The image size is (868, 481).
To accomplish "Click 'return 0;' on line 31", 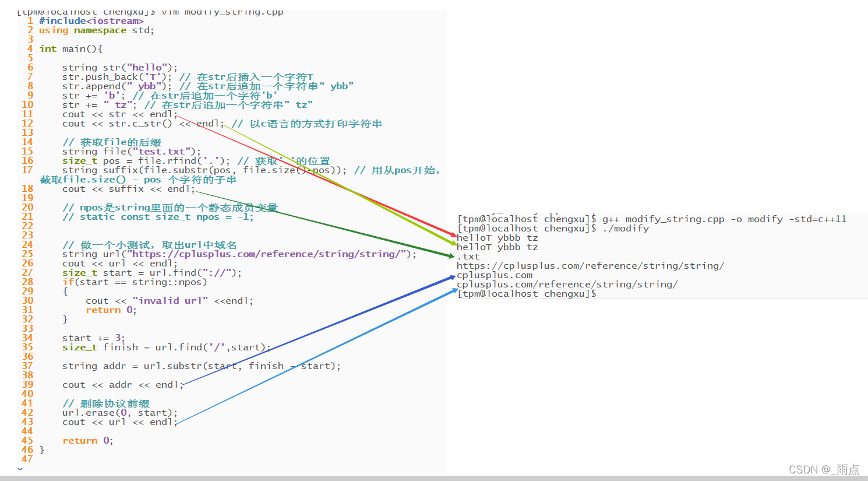I will [x=111, y=310].
